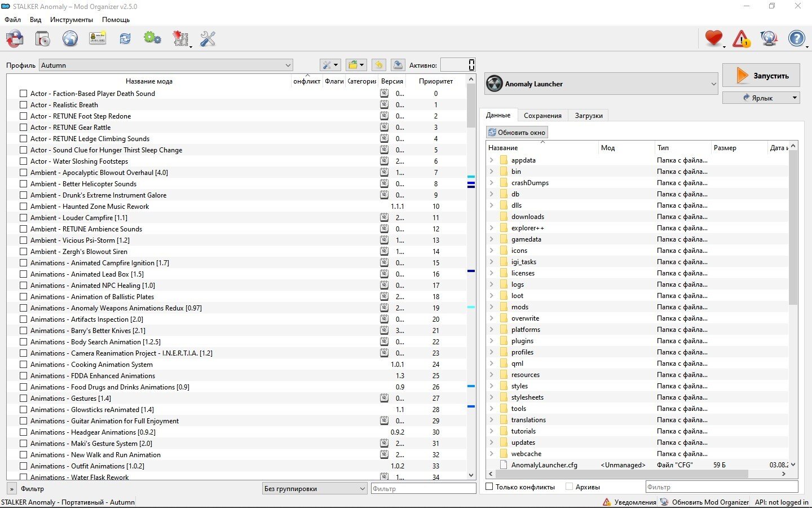This screenshot has height=508, width=812.
Task: Click the install mod from archive icon
Action: click(42, 38)
